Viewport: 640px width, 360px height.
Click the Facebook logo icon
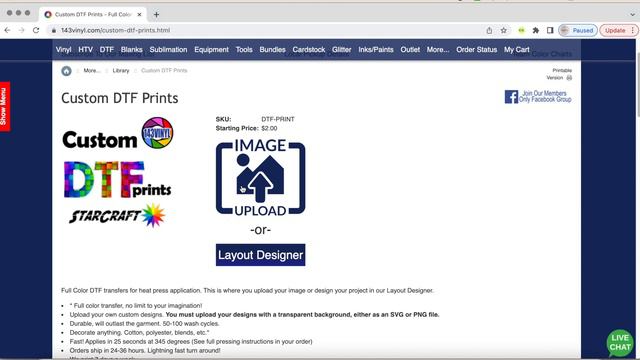tap(511, 97)
